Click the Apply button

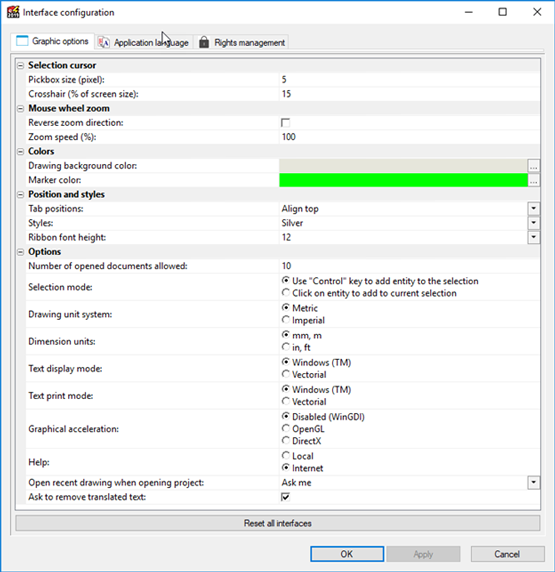[x=423, y=554]
